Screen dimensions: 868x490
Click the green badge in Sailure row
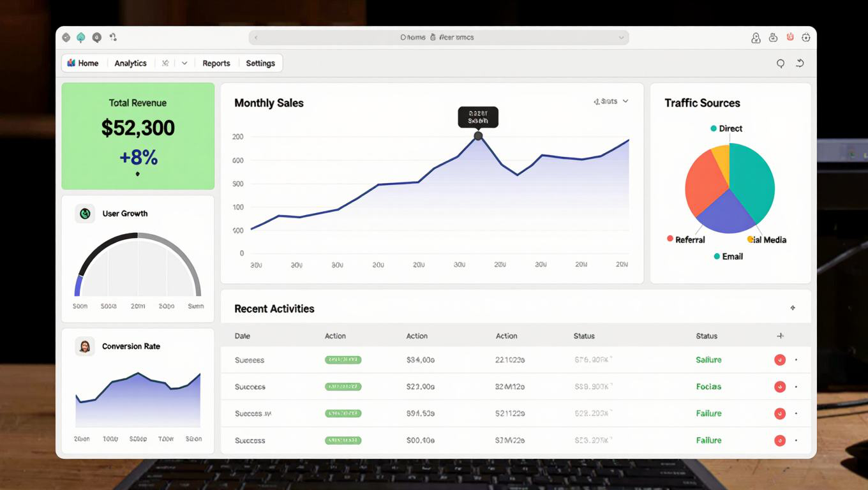343,360
